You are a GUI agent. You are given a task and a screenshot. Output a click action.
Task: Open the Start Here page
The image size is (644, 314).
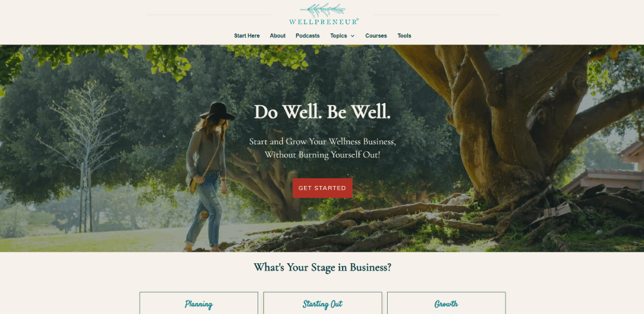pos(247,35)
